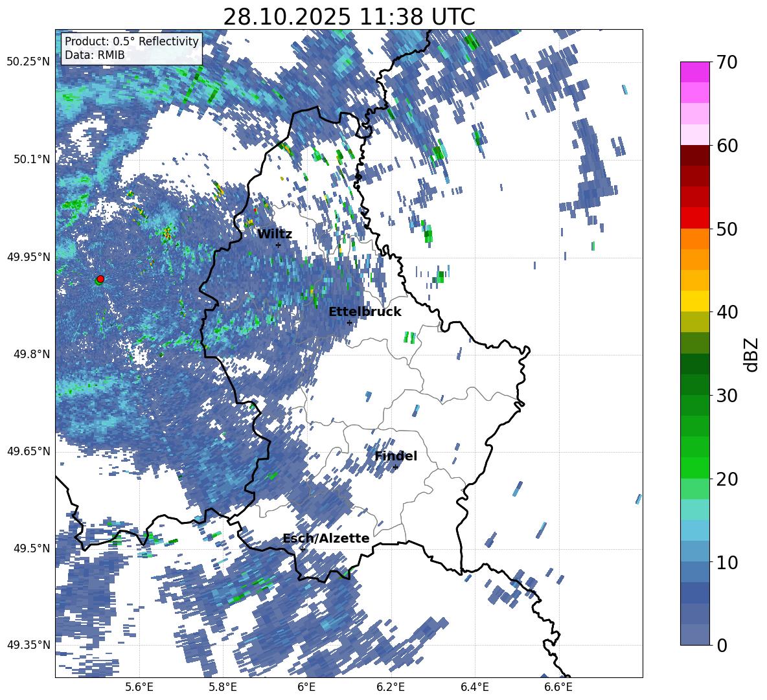
Task: Click the dBZ colorbar label
Action: point(752,354)
